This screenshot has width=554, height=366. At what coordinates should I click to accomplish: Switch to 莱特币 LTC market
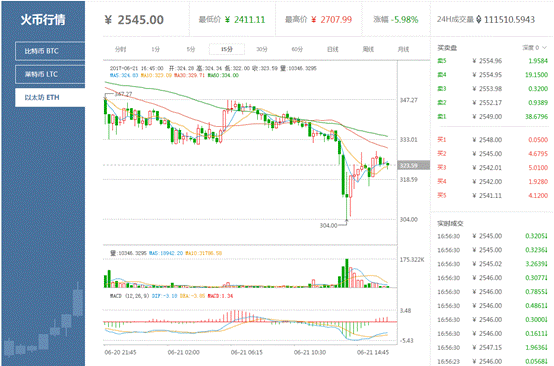click(50, 74)
